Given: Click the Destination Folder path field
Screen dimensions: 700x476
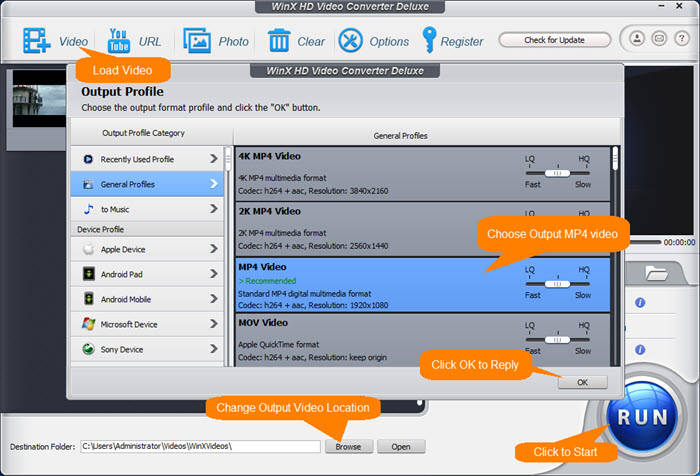Looking at the screenshot, I should (200, 446).
